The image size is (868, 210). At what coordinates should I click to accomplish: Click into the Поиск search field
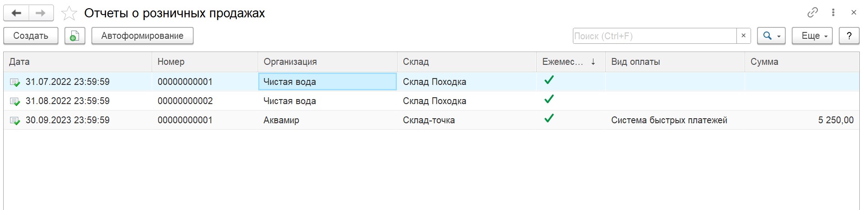click(654, 36)
